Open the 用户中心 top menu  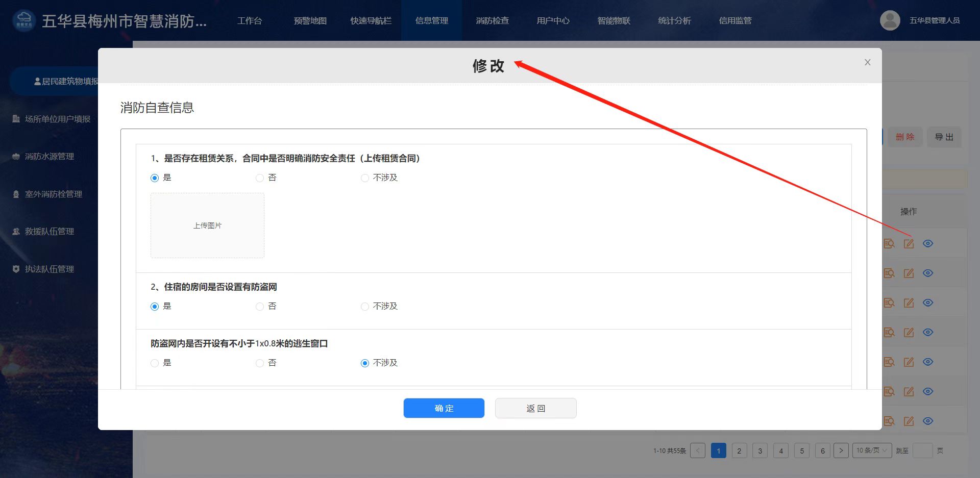(553, 20)
